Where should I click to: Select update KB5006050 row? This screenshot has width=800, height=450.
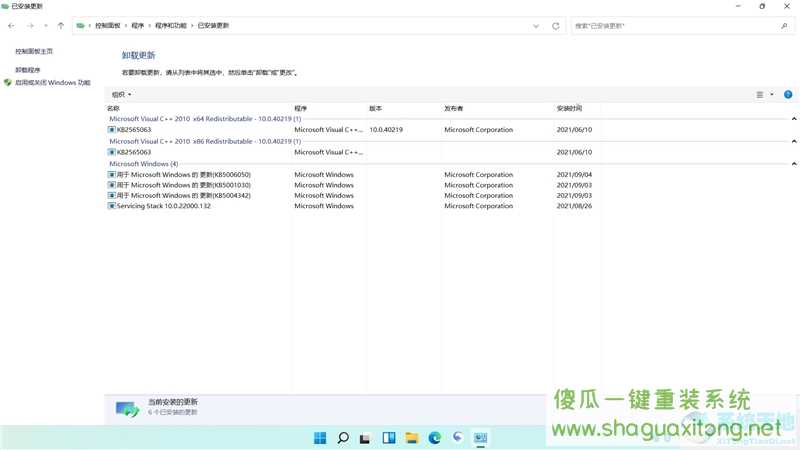[352, 174]
